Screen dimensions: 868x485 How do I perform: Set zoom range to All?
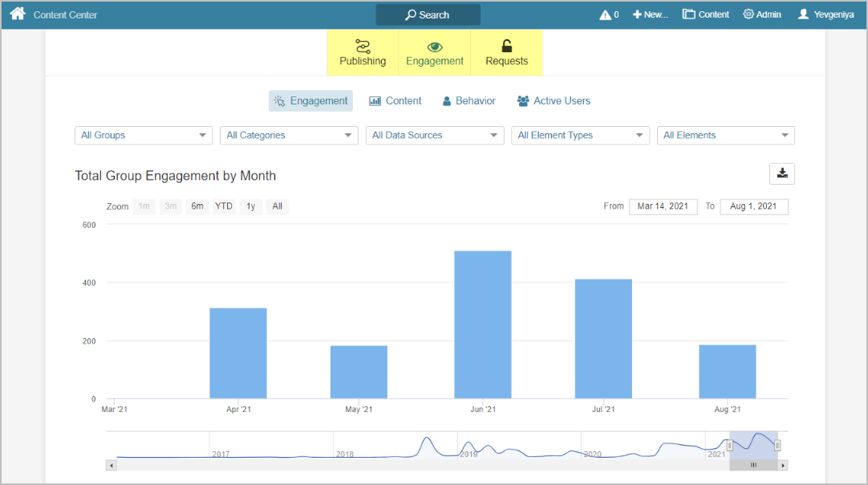click(x=277, y=206)
